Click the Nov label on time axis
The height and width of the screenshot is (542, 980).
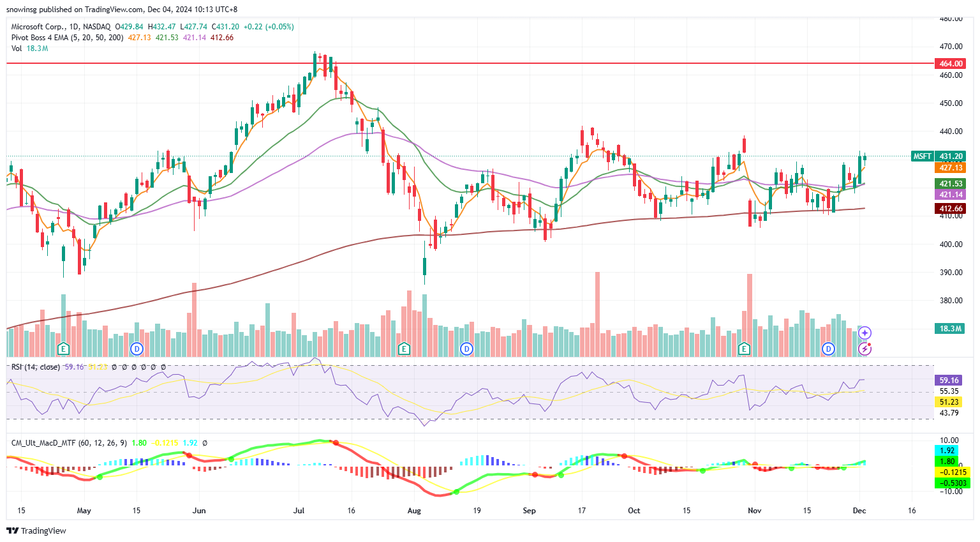(755, 511)
